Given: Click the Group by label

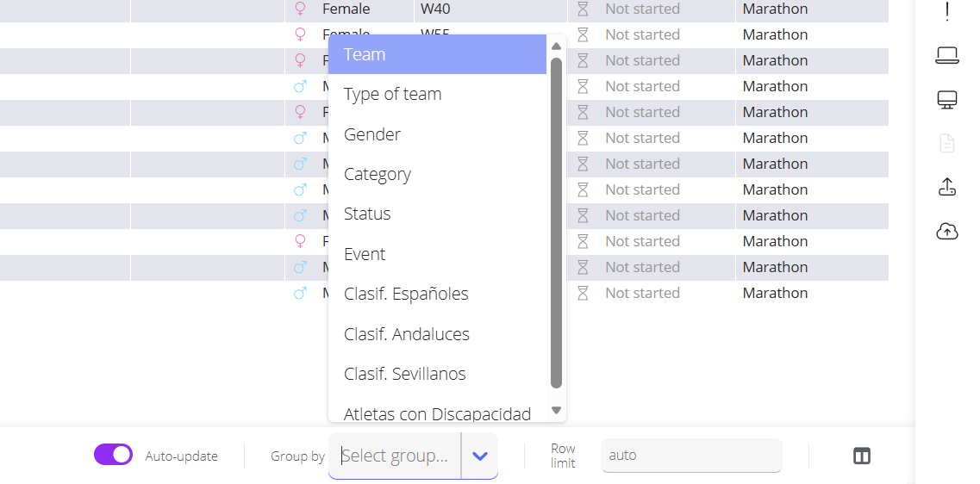Looking at the screenshot, I should pyautogui.click(x=297, y=456).
